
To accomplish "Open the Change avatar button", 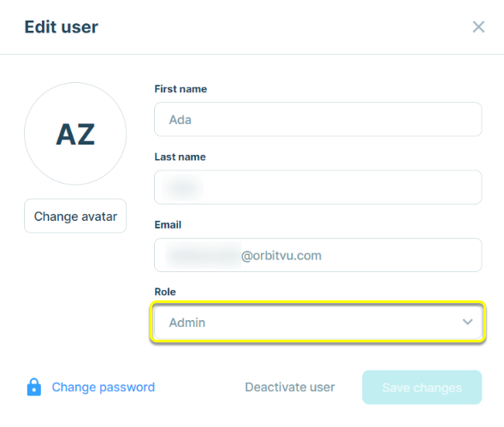I will [75, 216].
